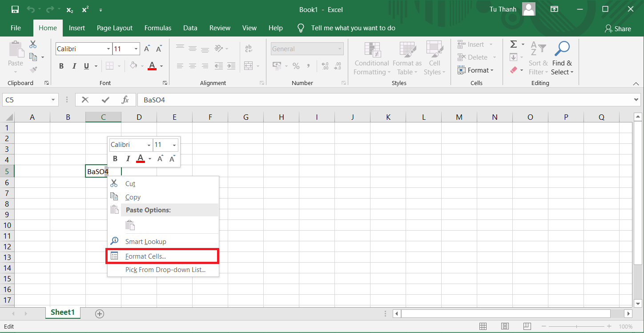This screenshot has height=333, width=644.
Task: Open Insert Function fx icon
Action: pyautogui.click(x=125, y=100)
